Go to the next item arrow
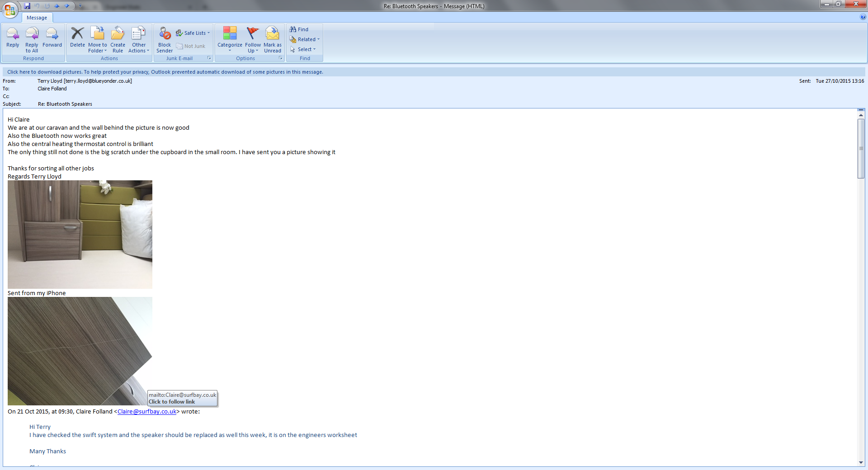The image size is (868, 470). [x=67, y=6]
